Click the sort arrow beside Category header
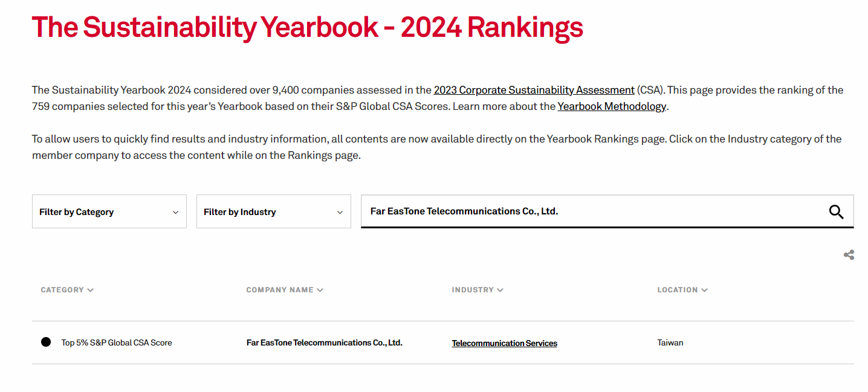Viewport: 868px width, 392px height. pyautogui.click(x=91, y=290)
